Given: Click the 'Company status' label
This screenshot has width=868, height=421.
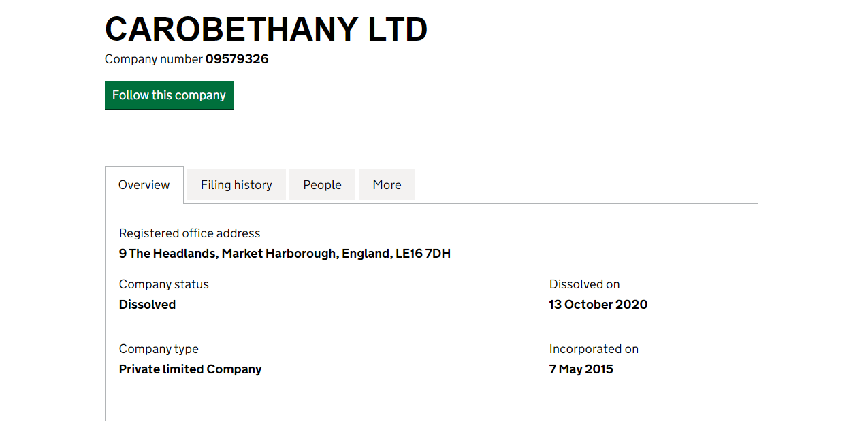Looking at the screenshot, I should click(x=164, y=284).
